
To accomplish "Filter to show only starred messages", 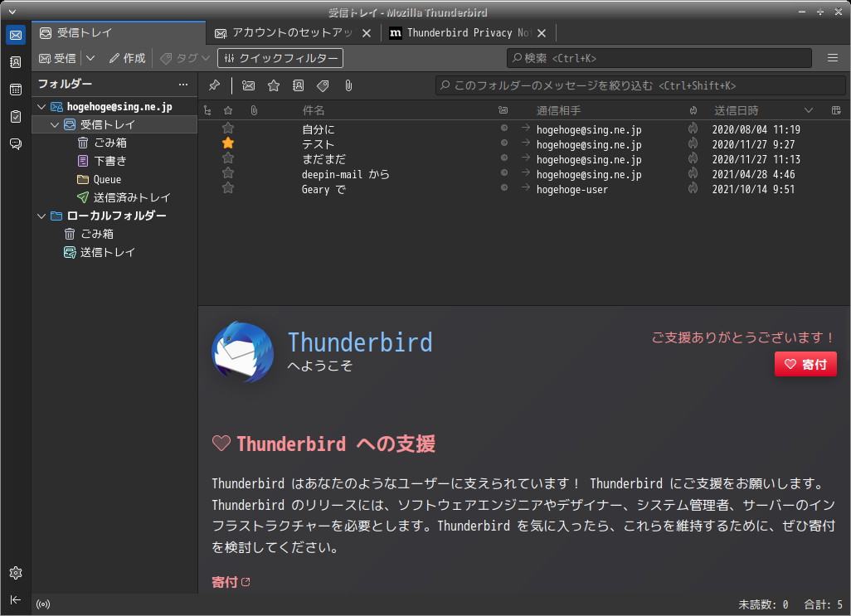I will click(x=274, y=85).
